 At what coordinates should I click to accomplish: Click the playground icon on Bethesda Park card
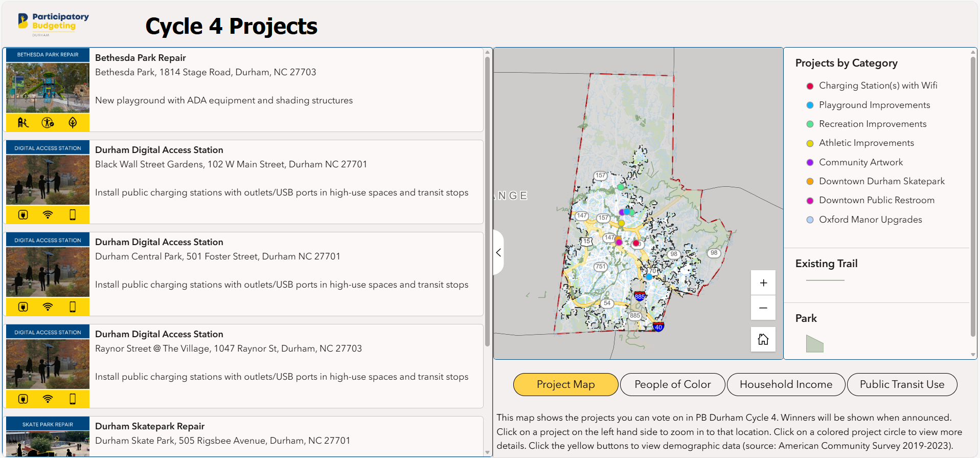click(23, 122)
